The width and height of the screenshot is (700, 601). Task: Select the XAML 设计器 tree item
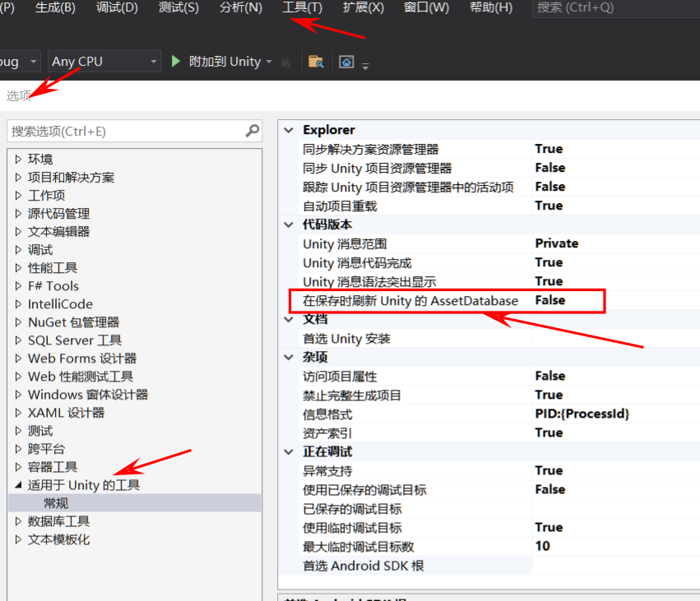point(66,413)
